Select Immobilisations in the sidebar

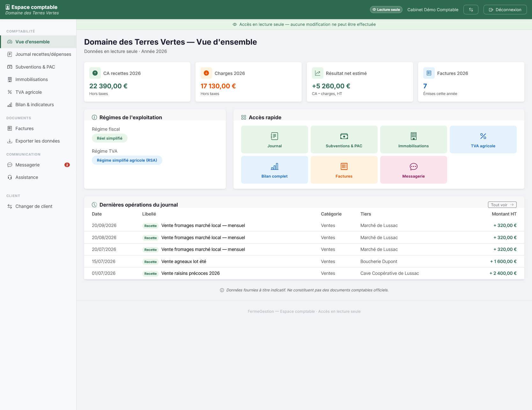coord(38,79)
